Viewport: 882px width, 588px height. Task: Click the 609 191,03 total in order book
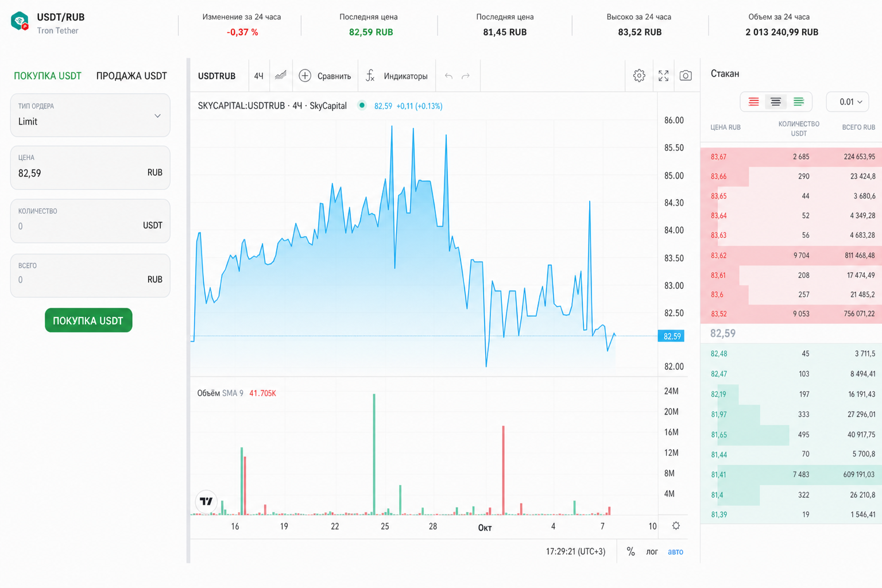click(859, 474)
